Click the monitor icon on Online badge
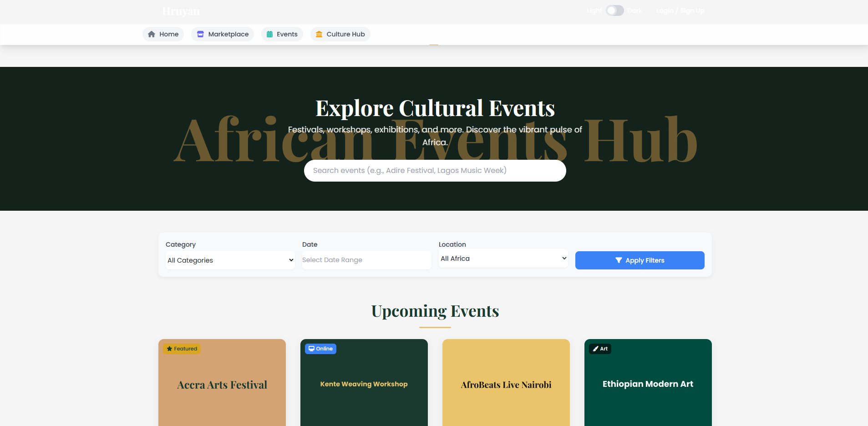 coord(311,349)
